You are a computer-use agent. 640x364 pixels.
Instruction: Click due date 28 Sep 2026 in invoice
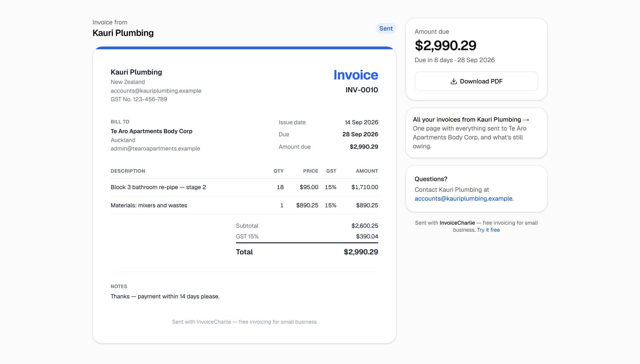pos(360,134)
